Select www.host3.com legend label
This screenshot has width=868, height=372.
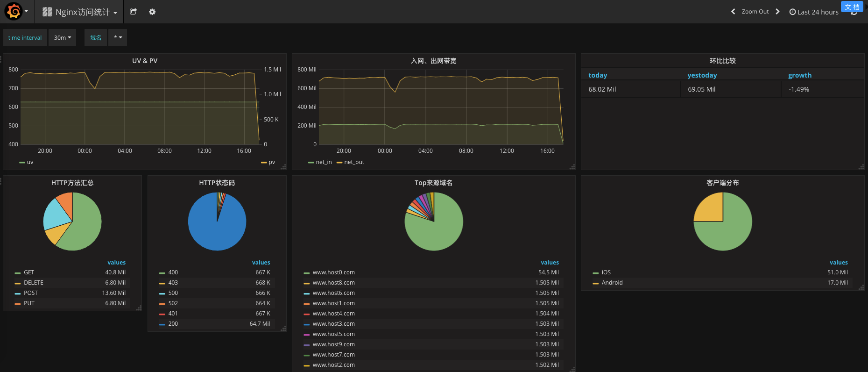(334, 324)
